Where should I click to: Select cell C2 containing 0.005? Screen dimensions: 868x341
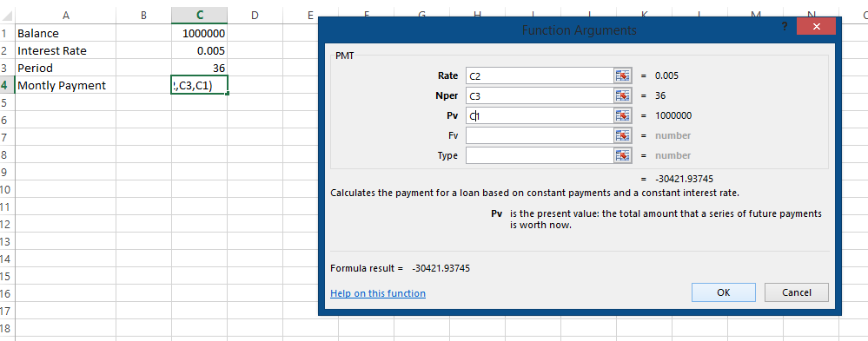[x=199, y=51]
